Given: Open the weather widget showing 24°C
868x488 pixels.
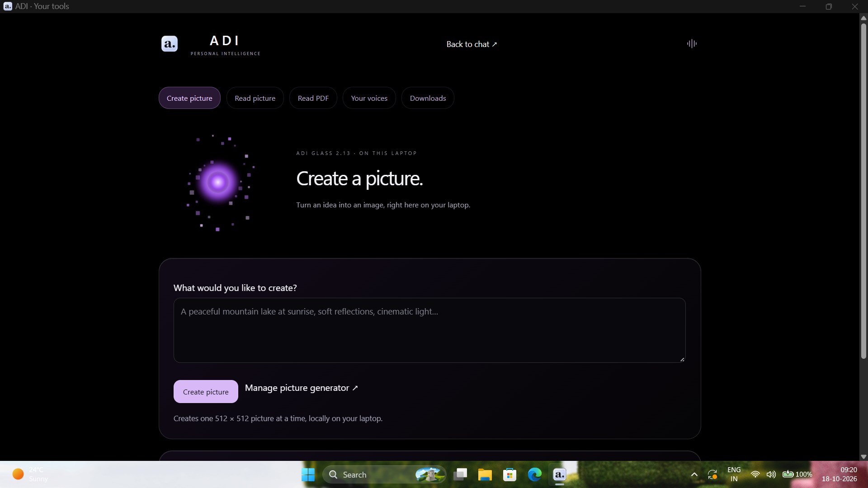Looking at the screenshot, I should [30, 474].
